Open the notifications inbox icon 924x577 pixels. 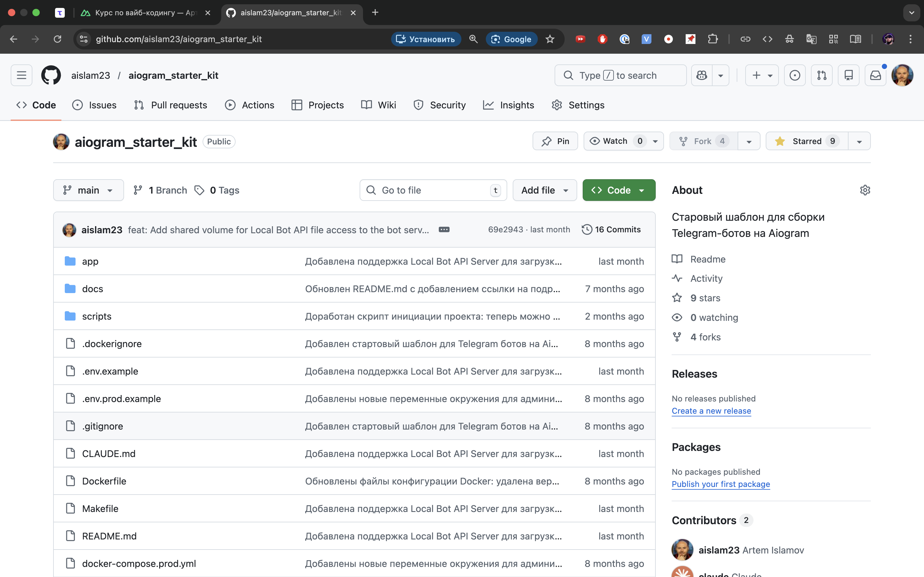[x=875, y=75]
